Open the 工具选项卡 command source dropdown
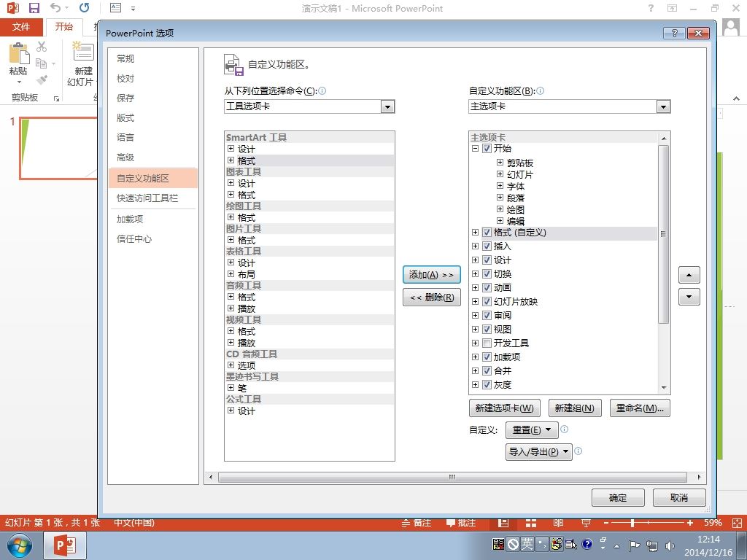 coord(387,106)
